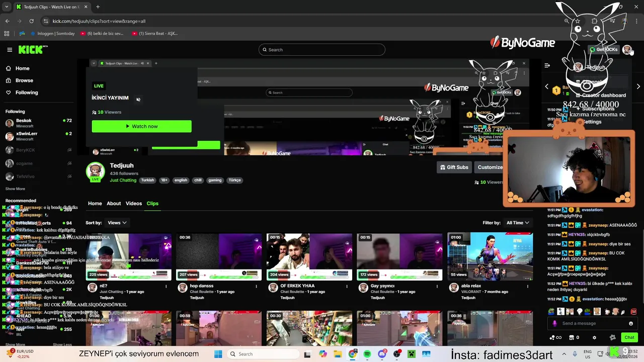Open the 'hop dansss' clip thumbnail
This screenshot has width=644, height=362.
click(219, 256)
